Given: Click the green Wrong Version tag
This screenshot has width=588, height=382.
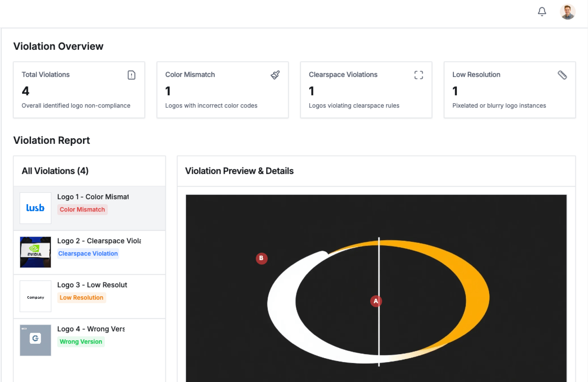Looking at the screenshot, I should pos(81,342).
